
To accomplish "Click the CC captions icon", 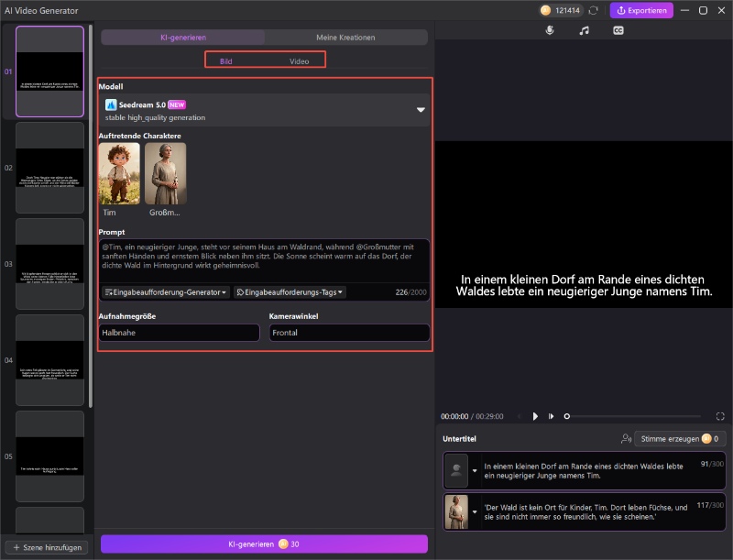I will (618, 30).
